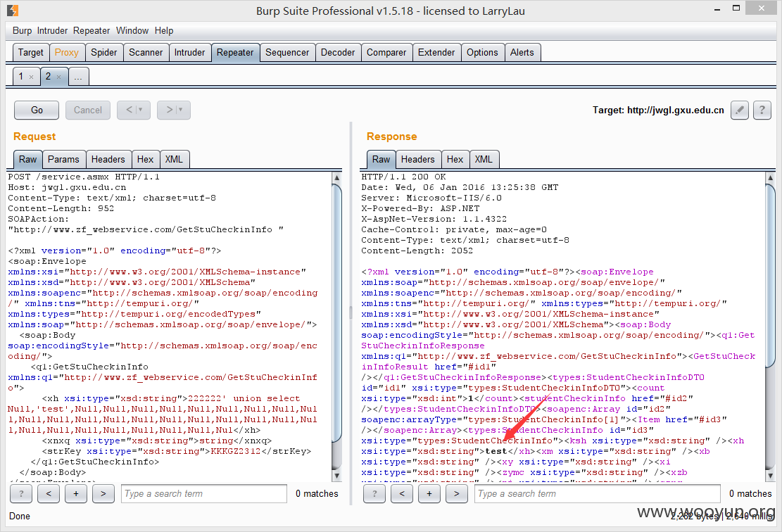782x532 pixels.
Task: Switch to the Extender tab
Action: 436,52
